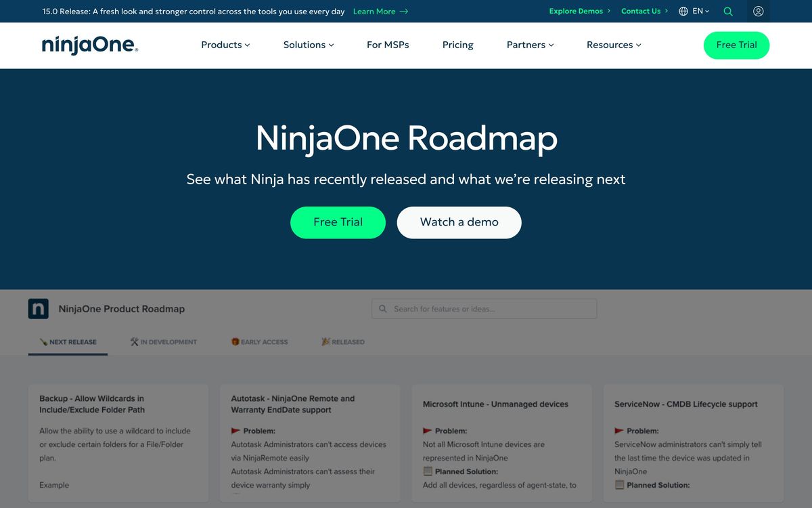
Task: Click the NinjaOne logo in header
Action: click(x=90, y=45)
